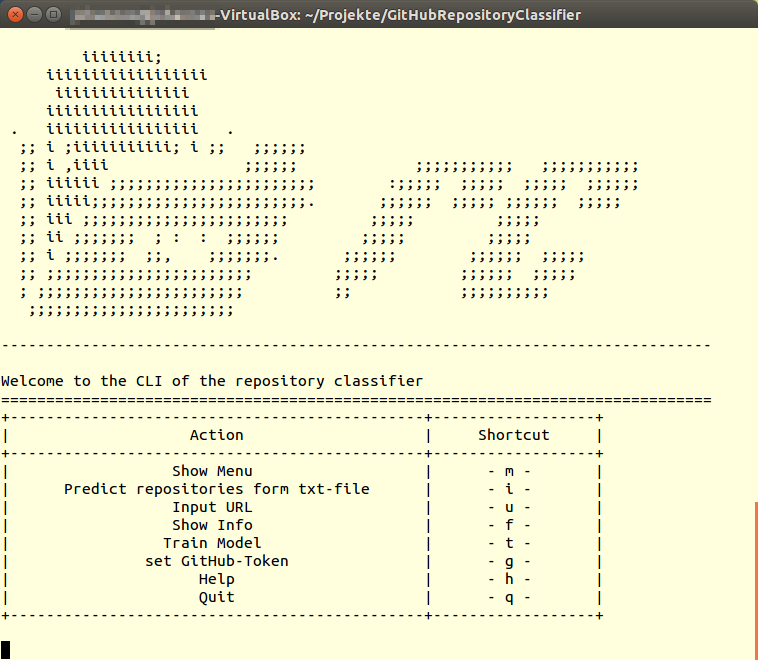The image size is (758, 660).
Task: Click the "- h -" shortcut cell
Action: coord(509,579)
